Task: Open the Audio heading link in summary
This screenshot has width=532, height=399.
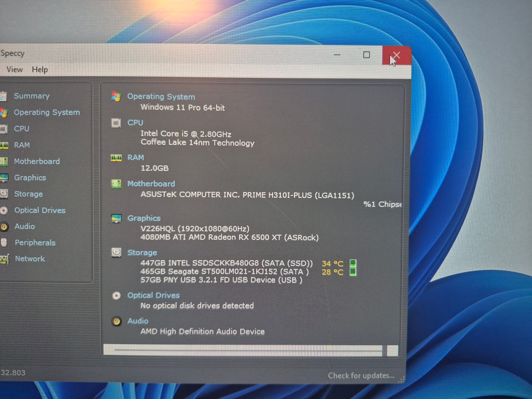Action: pos(138,321)
